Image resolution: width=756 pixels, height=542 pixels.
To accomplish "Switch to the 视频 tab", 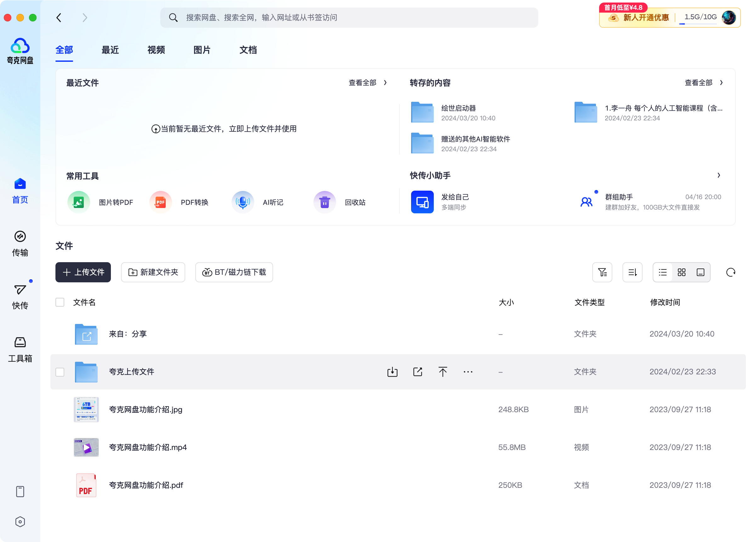I will tap(156, 50).
